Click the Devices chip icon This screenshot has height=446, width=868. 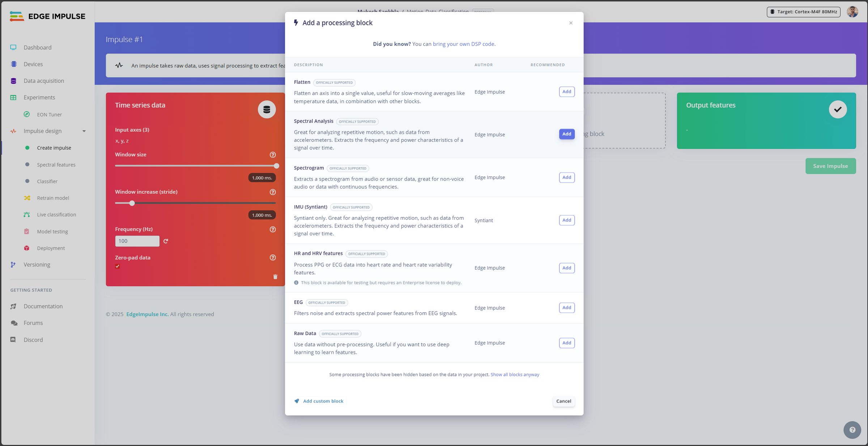[x=13, y=64]
